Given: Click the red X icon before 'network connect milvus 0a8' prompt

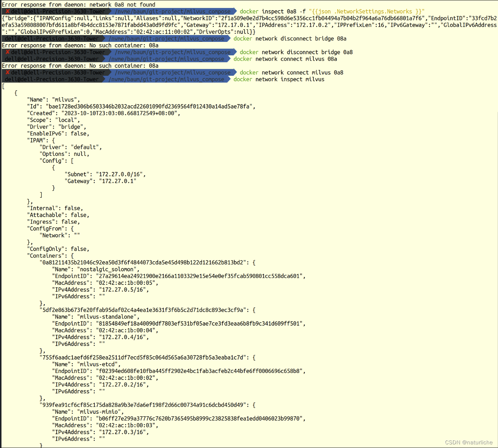Looking at the screenshot, I should pos(7,72).
